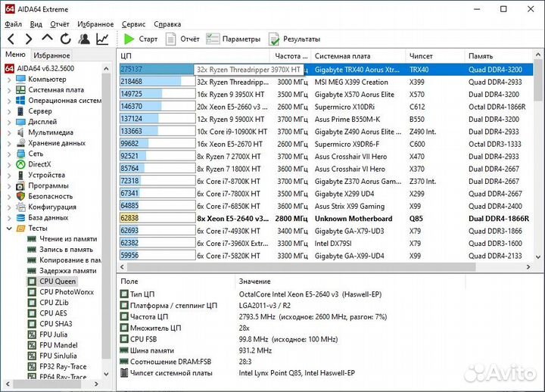Open the graph chart toolbar icon
This screenshot has height=392, width=545.
coord(102,39)
